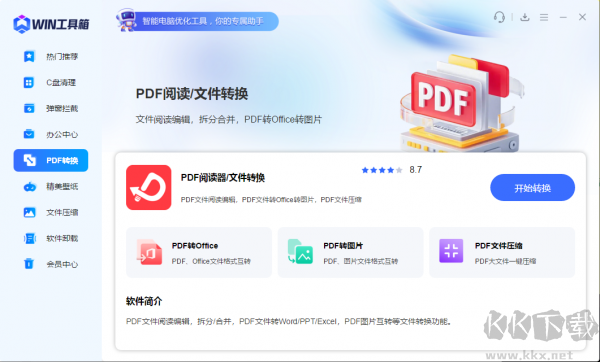600x362 pixels.
Task: Click the PDF文件转Word/PPT/Excel intro paragraph
Action: tap(289, 321)
